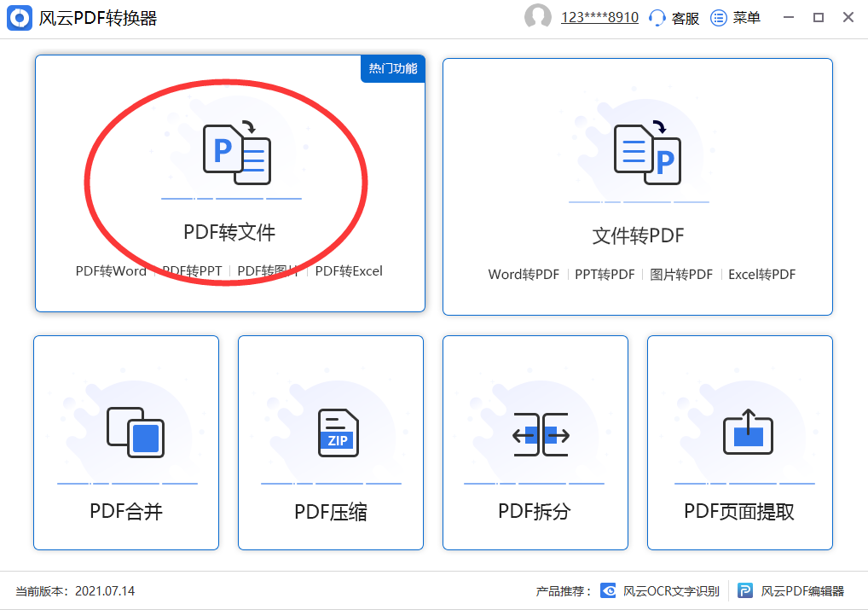Click the PDF页面提取 extract icon

point(748,432)
